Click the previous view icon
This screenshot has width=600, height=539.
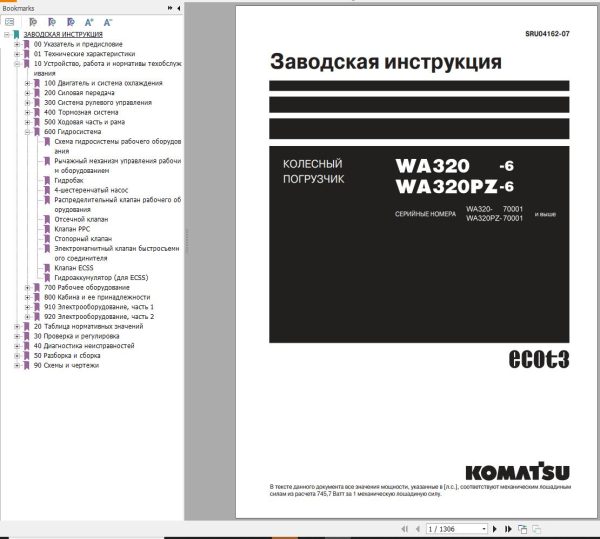(x=522, y=529)
